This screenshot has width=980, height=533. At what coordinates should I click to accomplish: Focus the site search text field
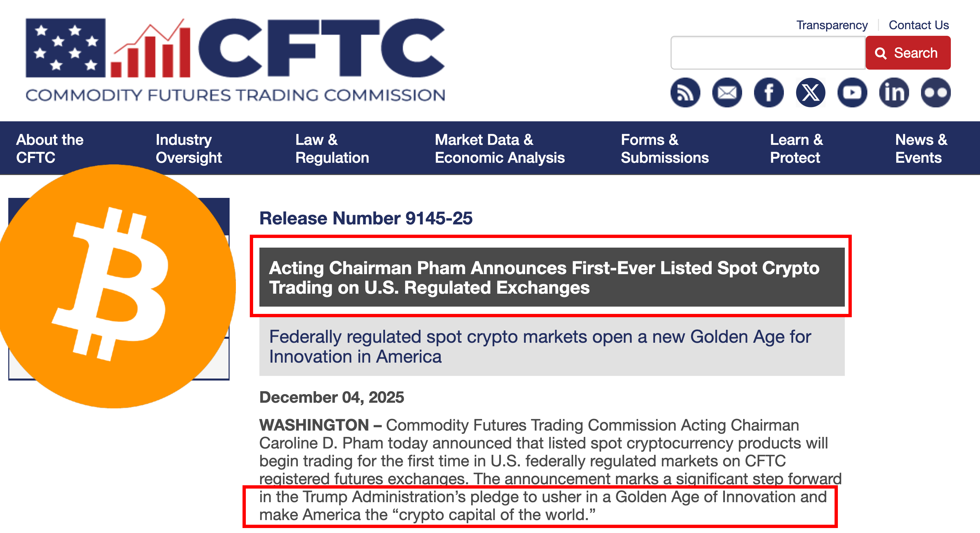(768, 53)
